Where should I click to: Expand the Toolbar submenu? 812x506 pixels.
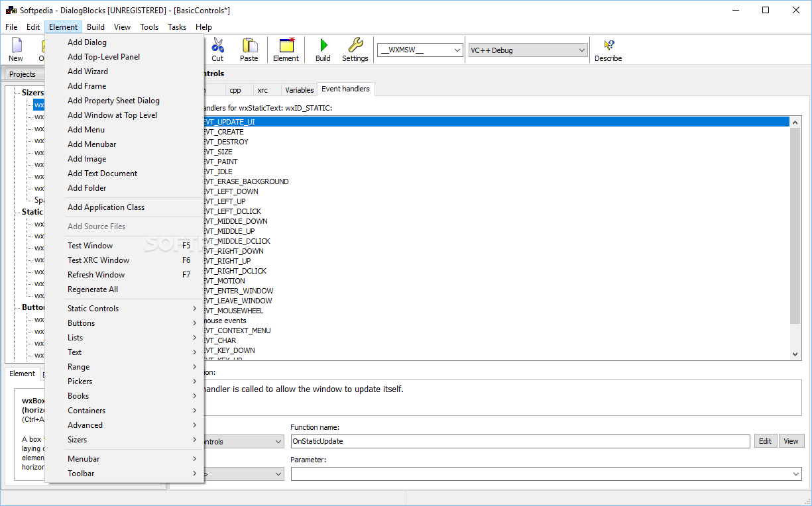coord(125,474)
